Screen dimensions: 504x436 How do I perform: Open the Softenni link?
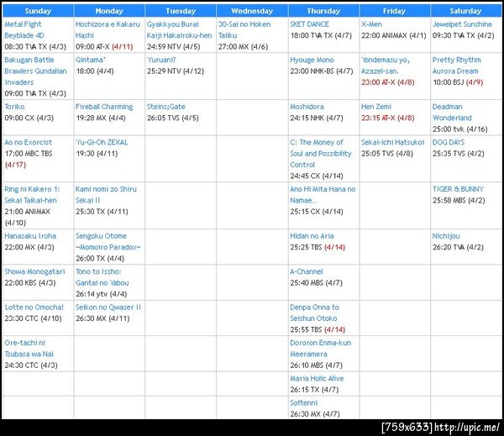coord(303,402)
